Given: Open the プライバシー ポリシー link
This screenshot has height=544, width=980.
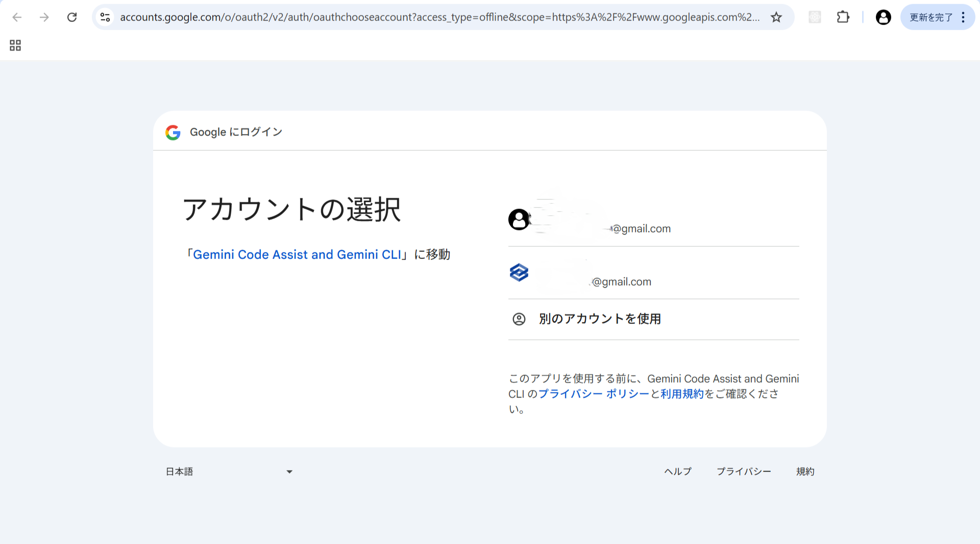Looking at the screenshot, I should tap(594, 394).
